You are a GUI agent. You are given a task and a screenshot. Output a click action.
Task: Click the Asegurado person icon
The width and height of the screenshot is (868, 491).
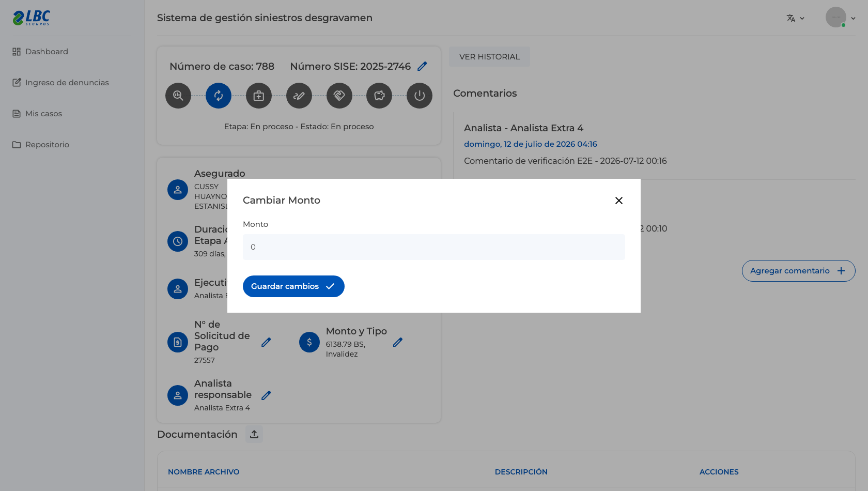[x=178, y=190]
